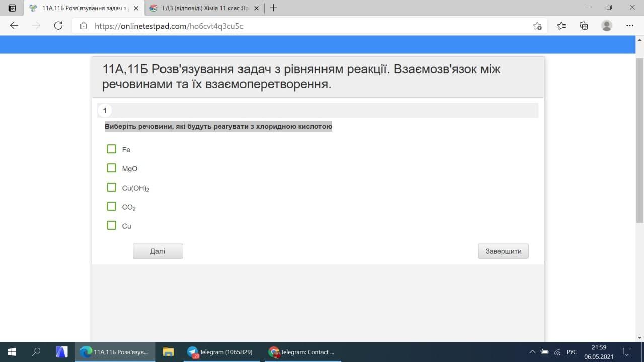The width and height of the screenshot is (644, 362).
Task: Go back using the back arrow
Action: pos(14,26)
